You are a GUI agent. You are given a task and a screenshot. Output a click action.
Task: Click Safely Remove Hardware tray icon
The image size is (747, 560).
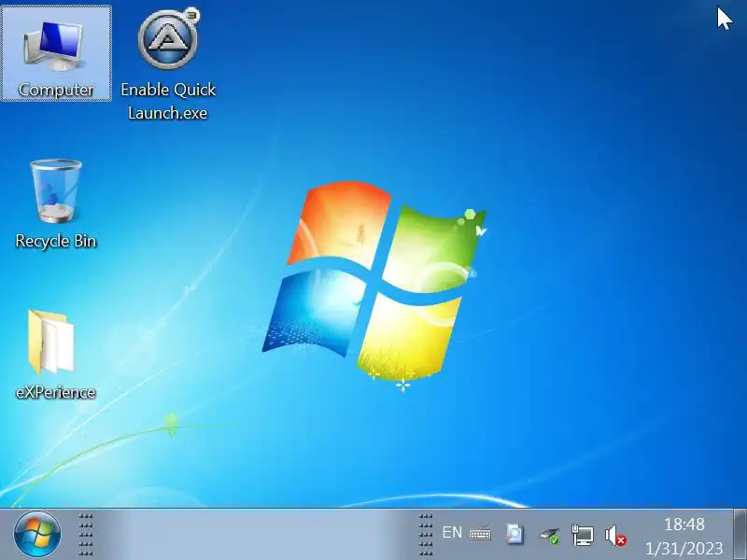pyautogui.click(x=549, y=535)
